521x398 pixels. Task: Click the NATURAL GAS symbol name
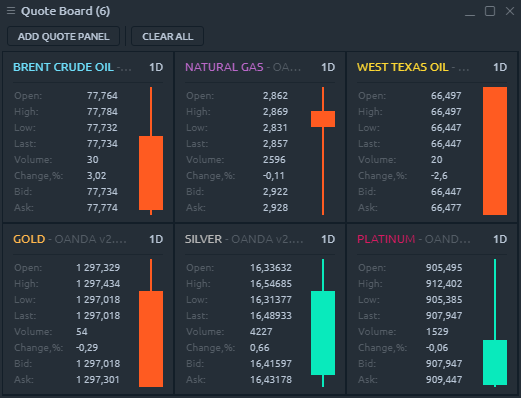point(224,67)
